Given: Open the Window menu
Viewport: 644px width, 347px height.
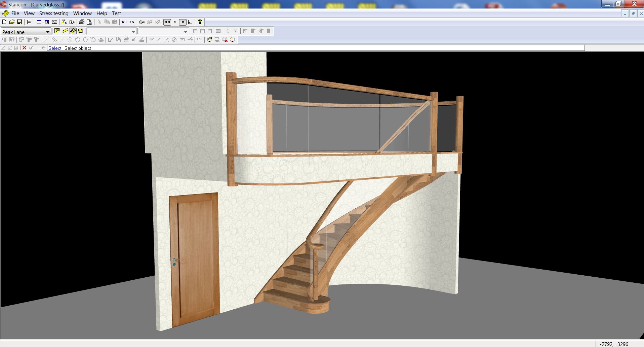Looking at the screenshot, I should click(x=82, y=13).
